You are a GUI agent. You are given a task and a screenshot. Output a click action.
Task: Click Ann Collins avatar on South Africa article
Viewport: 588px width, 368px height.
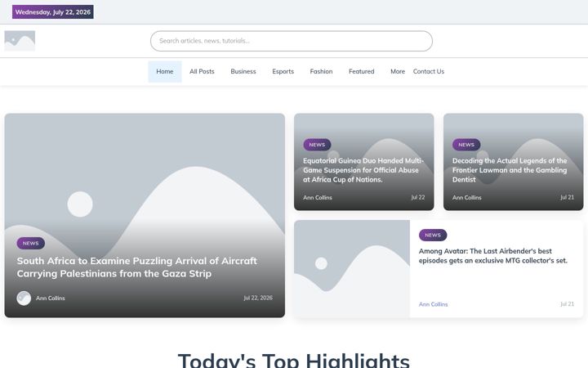tap(24, 298)
